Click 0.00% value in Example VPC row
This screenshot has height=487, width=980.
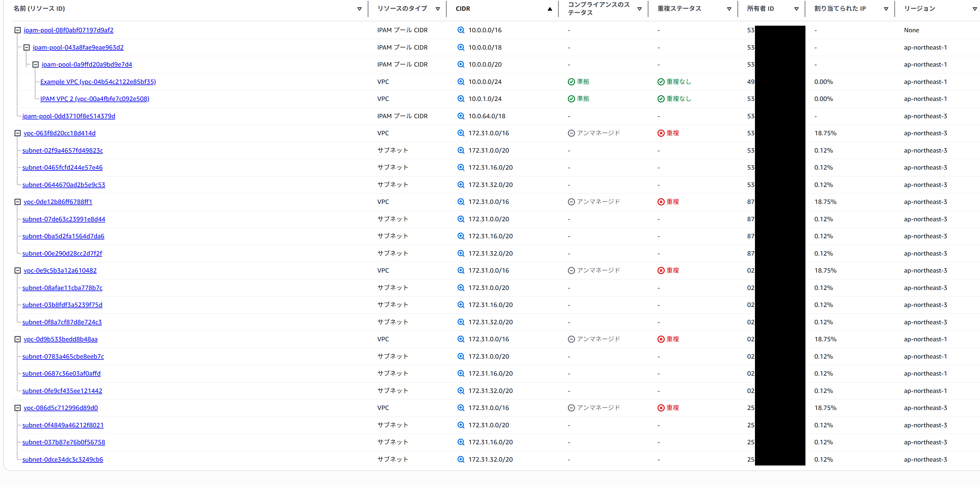tap(823, 82)
